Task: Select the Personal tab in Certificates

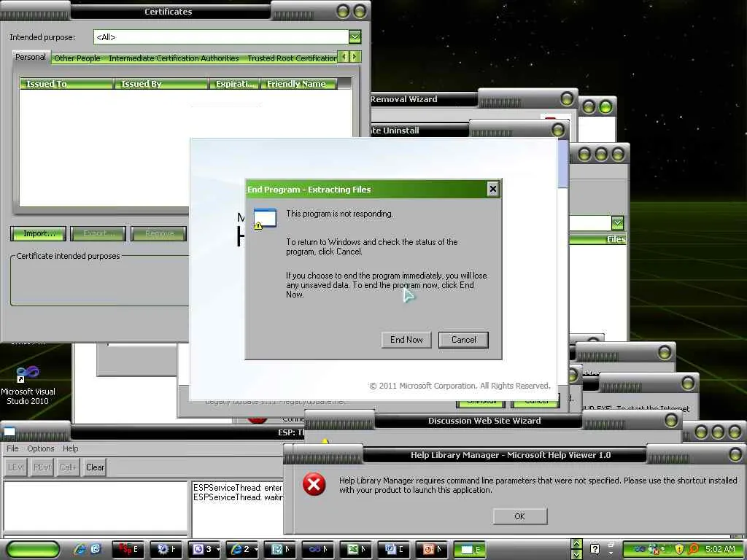Action: point(31,57)
